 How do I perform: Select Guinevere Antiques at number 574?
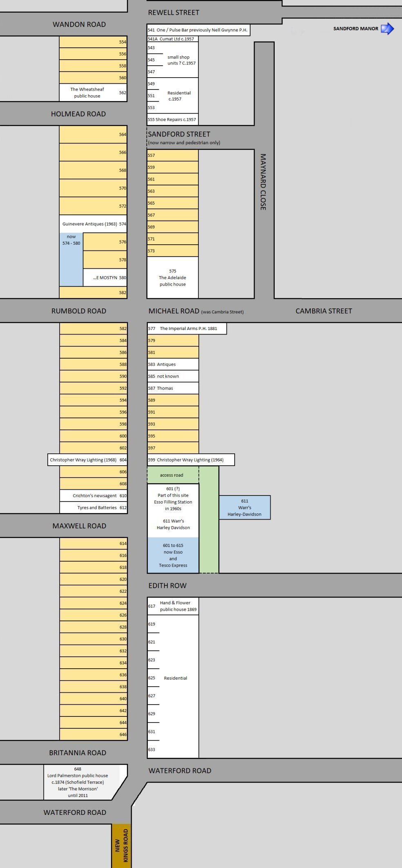[x=93, y=224]
